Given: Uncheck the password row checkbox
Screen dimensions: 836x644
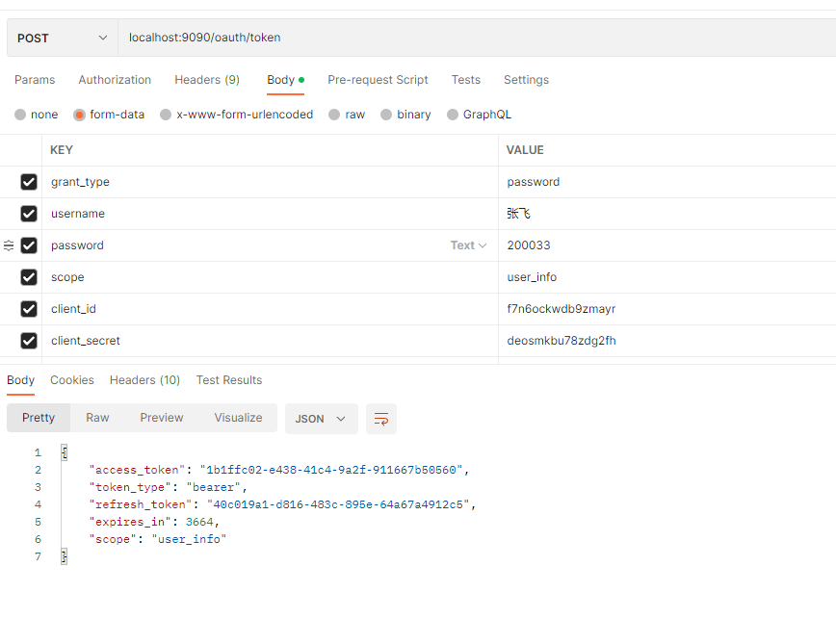Looking at the screenshot, I should pos(29,245).
